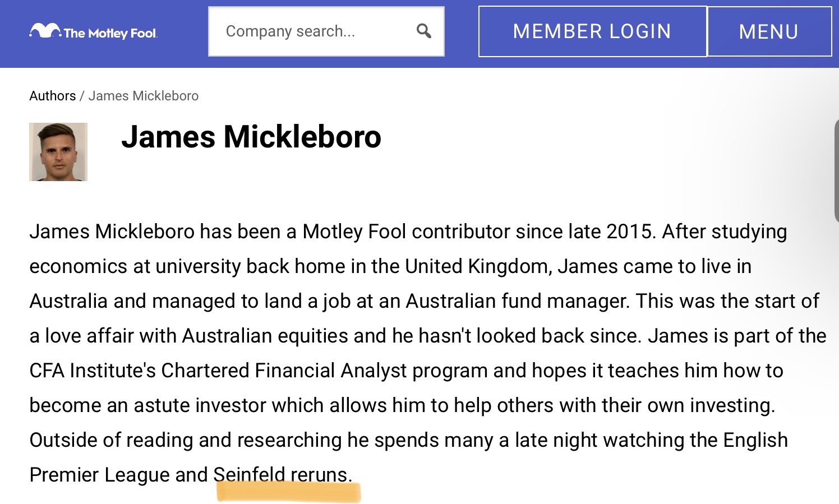The width and height of the screenshot is (839, 504).
Task: Click the "The Motley Fool" logo text
Action: pyautogui.click(x=110, y=34)
